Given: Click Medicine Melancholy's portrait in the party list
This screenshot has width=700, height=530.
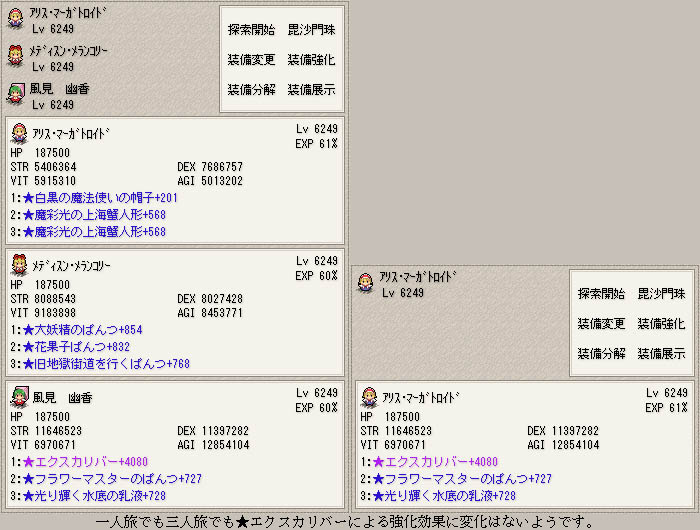Looking at the screenshot, I should pyautogui.click(x=15, y=53).
